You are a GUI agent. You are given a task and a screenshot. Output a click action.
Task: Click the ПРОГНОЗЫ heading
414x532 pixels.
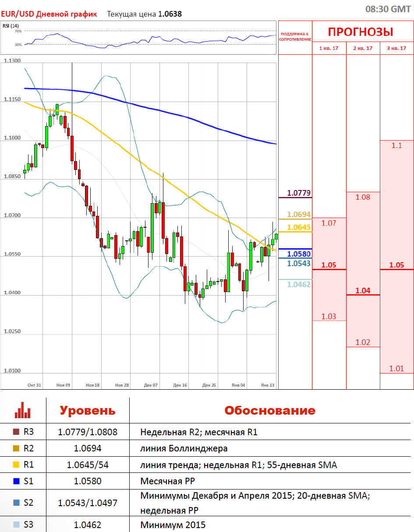coord(361,32)
